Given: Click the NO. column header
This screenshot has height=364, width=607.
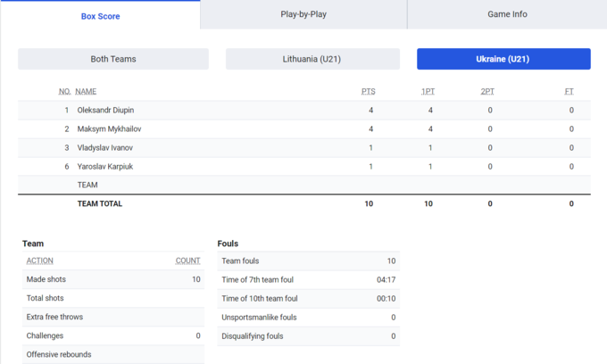Looking at the screenshot, I should (64, 91).
